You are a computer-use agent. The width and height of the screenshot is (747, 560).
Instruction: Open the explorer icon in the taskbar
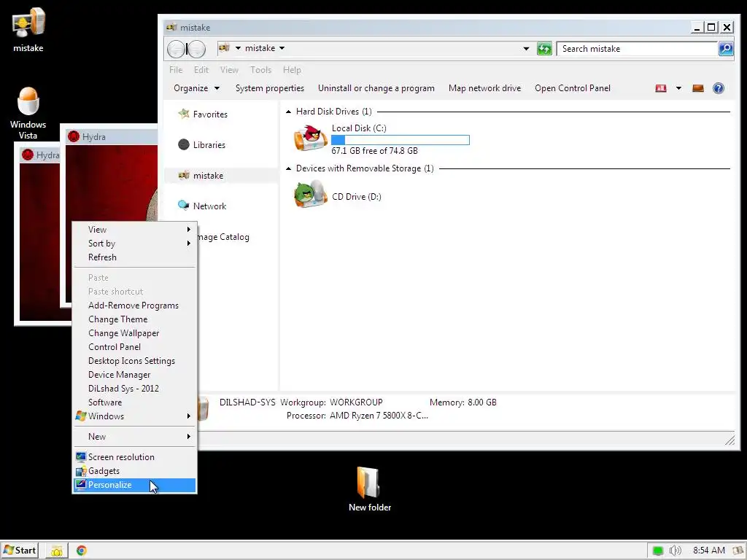click(x=57, y=551)
